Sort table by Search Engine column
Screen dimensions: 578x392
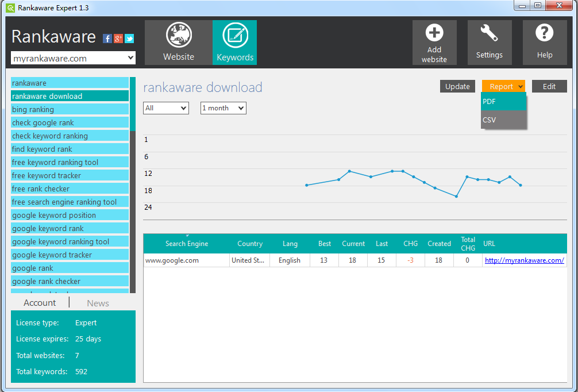187,244
